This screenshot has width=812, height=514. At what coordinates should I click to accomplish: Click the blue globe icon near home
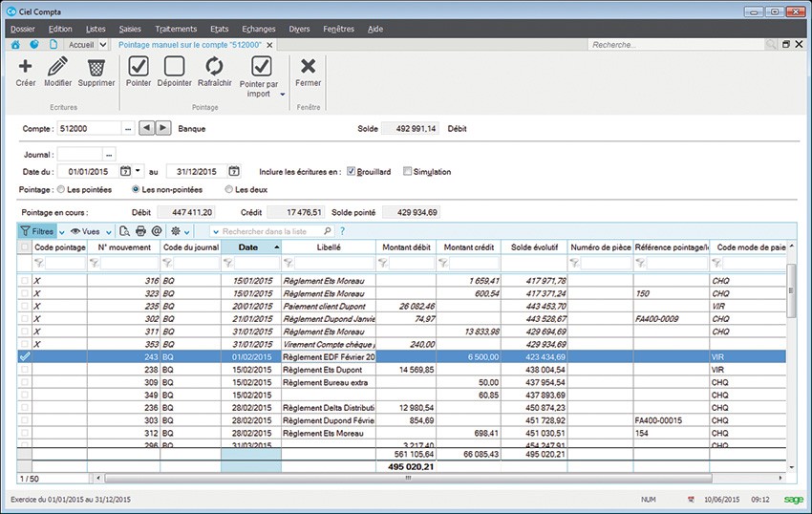(34, 45)
